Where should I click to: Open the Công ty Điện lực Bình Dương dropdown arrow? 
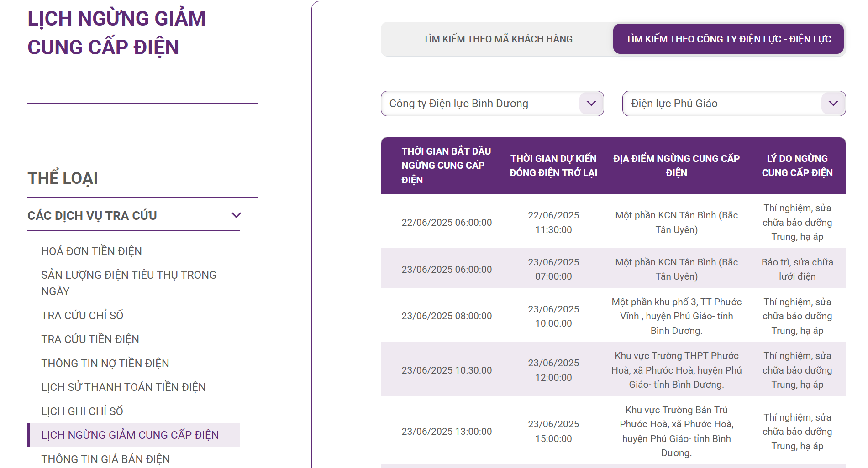coord(591,104)
